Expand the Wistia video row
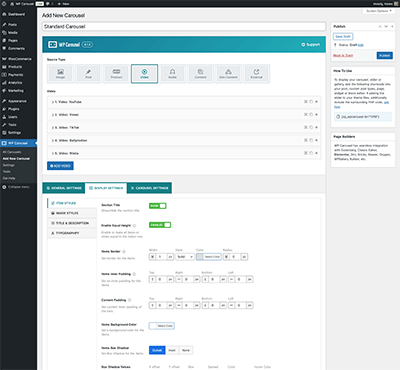Image resolution: width=400 pixels, height=370 pixels. click(184, 153)
